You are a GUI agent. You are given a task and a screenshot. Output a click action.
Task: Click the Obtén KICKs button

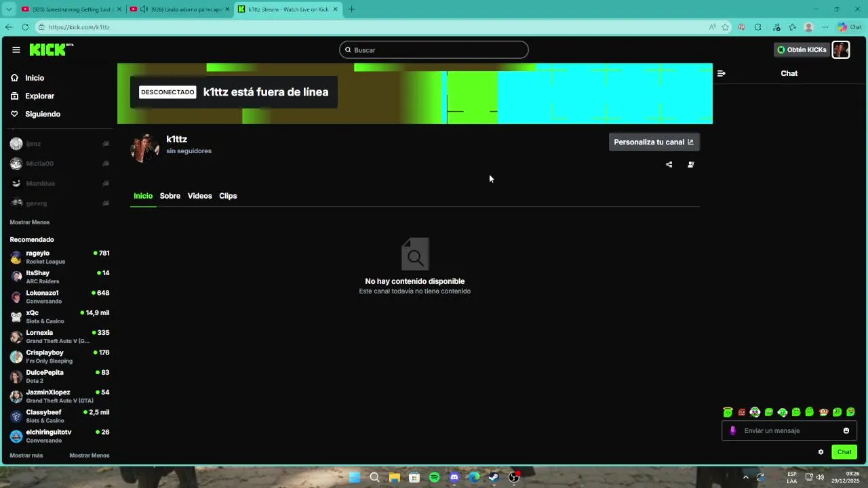click(802, 49)
